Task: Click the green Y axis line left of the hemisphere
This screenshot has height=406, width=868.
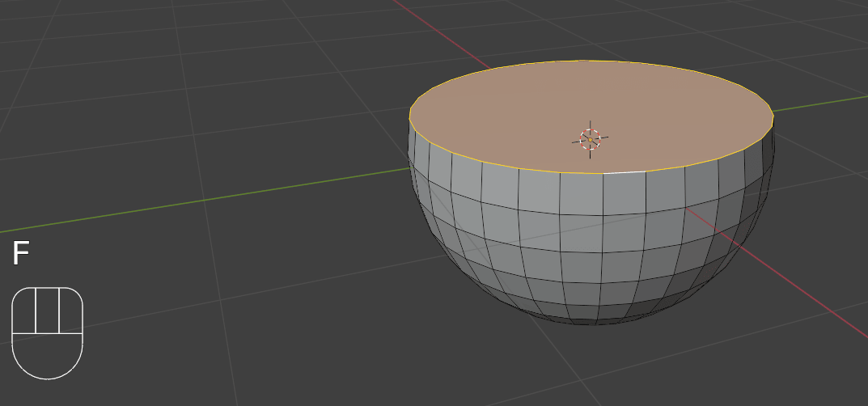Action: (x=202, y=199)
